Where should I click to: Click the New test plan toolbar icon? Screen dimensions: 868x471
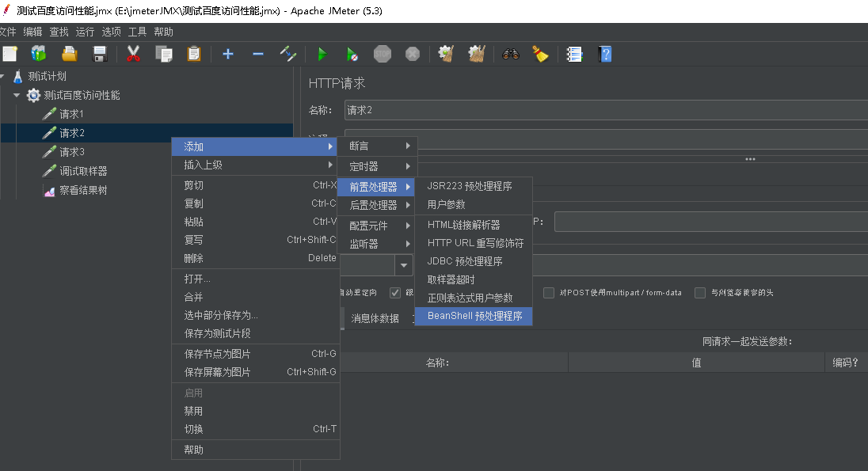(x=10, y=54)
